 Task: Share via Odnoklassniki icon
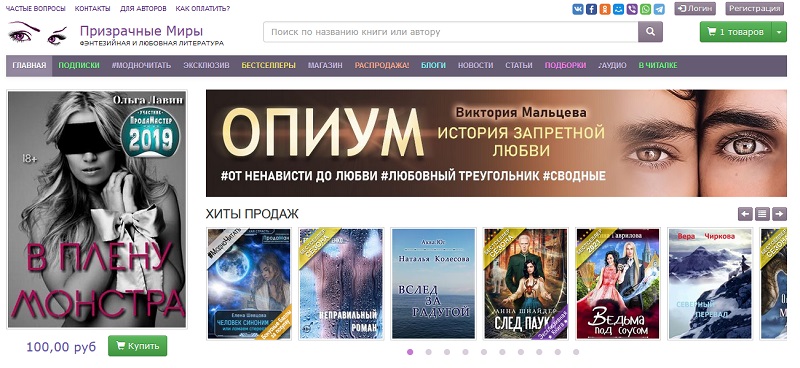tap(605, 9)
